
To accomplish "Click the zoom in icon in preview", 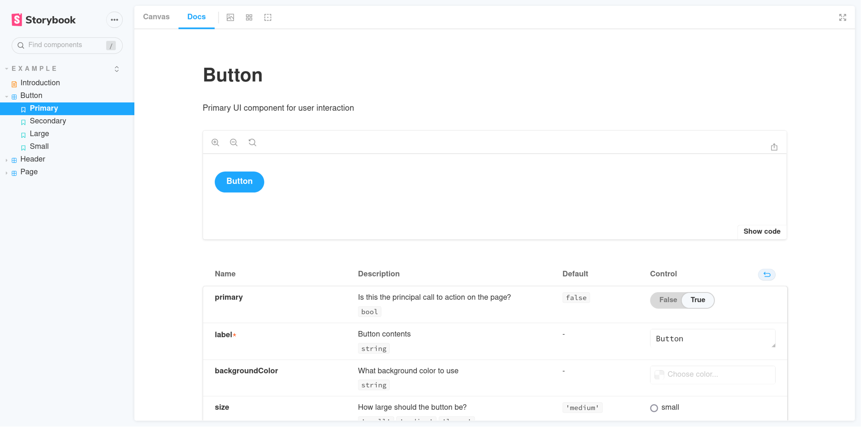I will (x=215, y=142).
